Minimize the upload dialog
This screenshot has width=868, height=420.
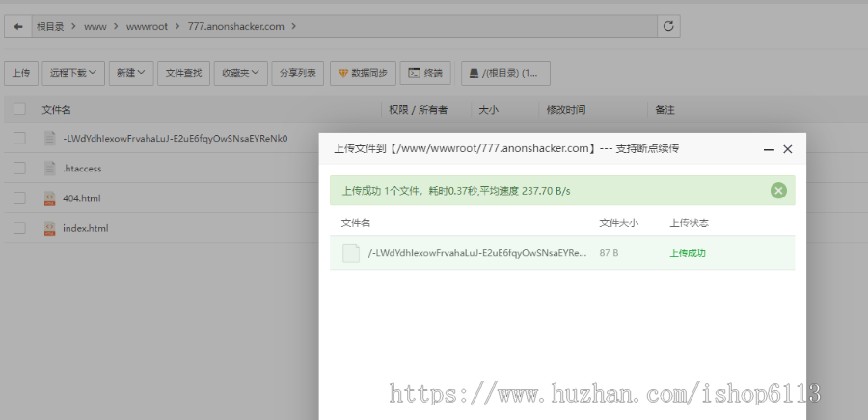click(769, 149)
